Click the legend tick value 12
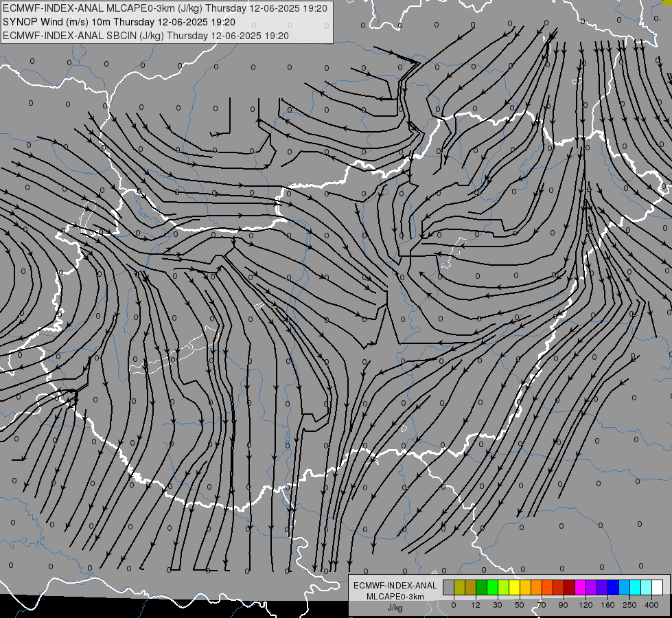672x618 pixels. pyautogui.click(x=476, y=605)
